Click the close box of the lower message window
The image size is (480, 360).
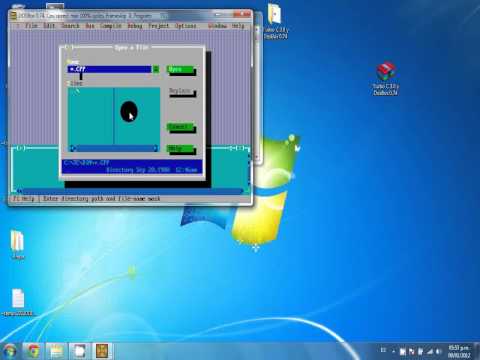(x=21, y=148)
